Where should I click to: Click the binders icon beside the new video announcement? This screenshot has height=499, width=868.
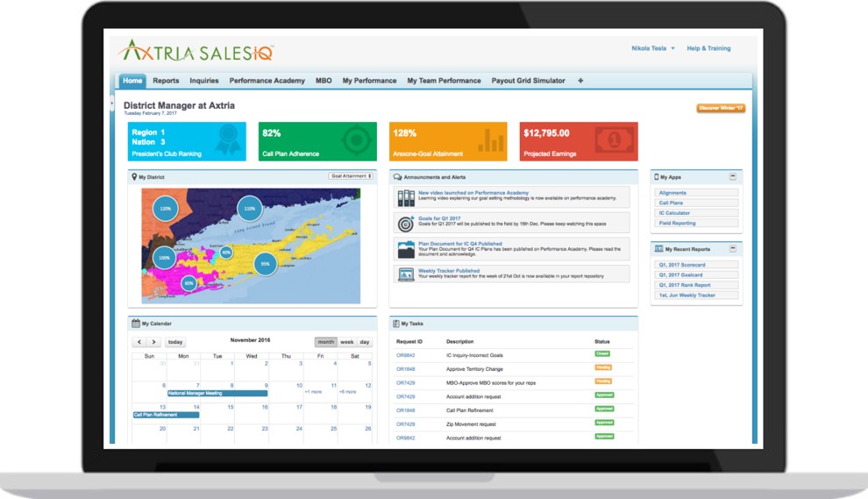(x=406, y=197)
